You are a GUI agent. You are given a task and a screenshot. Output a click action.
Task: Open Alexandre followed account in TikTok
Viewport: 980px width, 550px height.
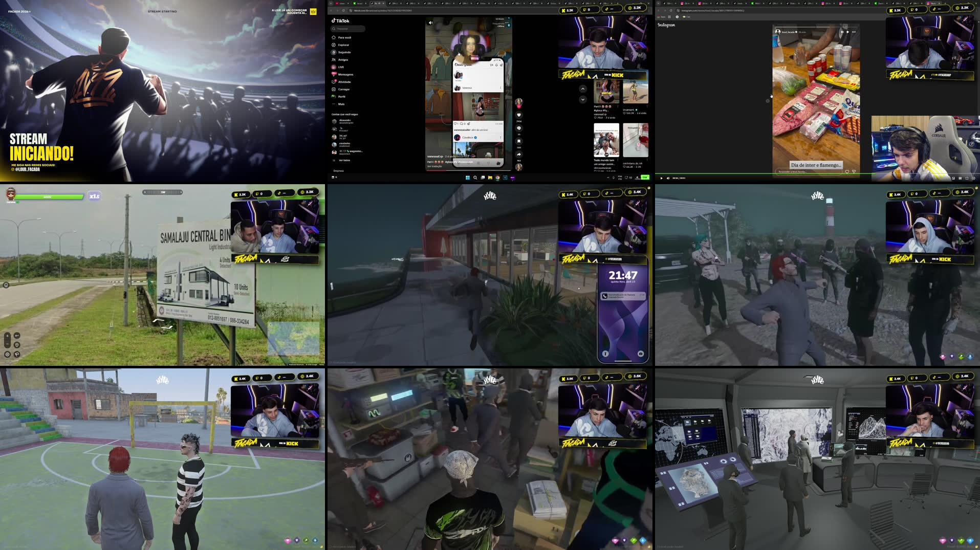(342, 121)
